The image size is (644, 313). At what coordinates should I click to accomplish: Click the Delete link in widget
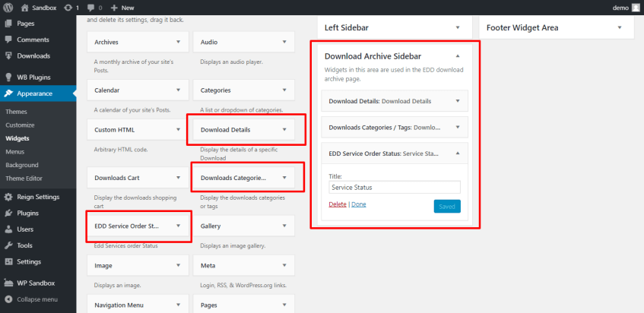[337, 204]
